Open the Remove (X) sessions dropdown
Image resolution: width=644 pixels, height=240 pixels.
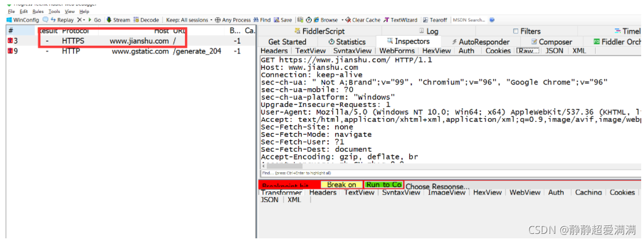(81, 20)
